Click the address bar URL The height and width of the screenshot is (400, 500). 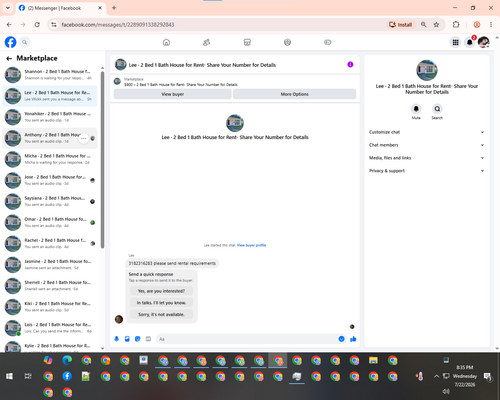(x=118, y=25)
